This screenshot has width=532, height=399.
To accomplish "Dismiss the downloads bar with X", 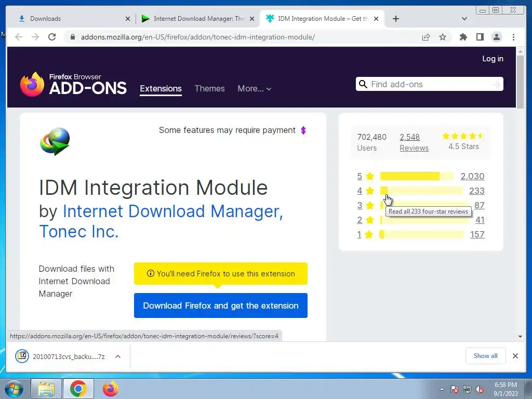I will coord(515,356).
